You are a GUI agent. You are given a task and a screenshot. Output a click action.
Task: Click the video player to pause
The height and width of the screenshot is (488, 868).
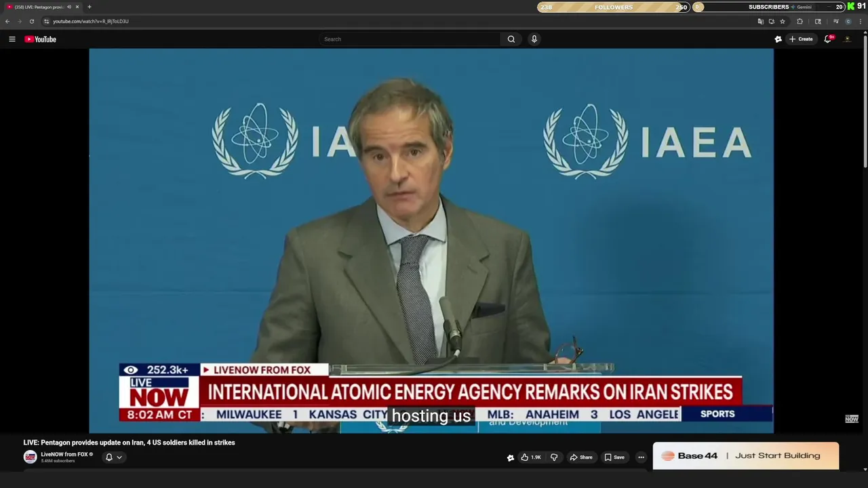tap(431, 241)
